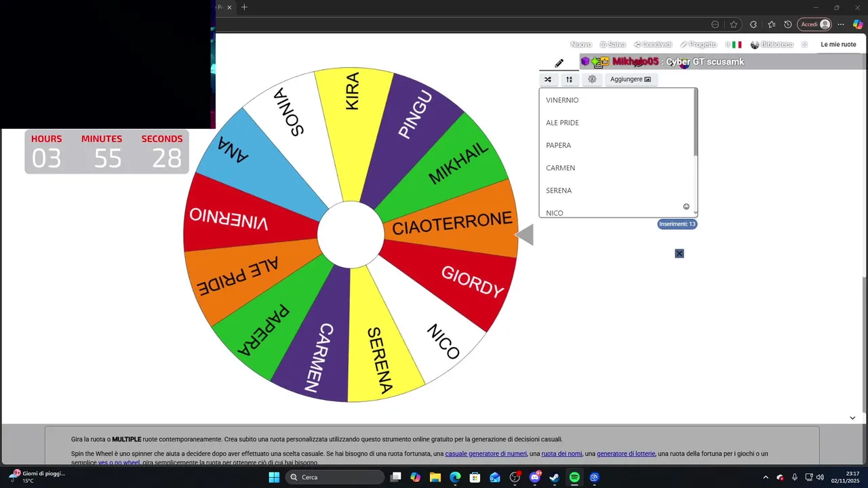The height and width of the screenshot is (488, 868).
Task: Open Copilot sidebar icon
Action: [x=858, y=24]
